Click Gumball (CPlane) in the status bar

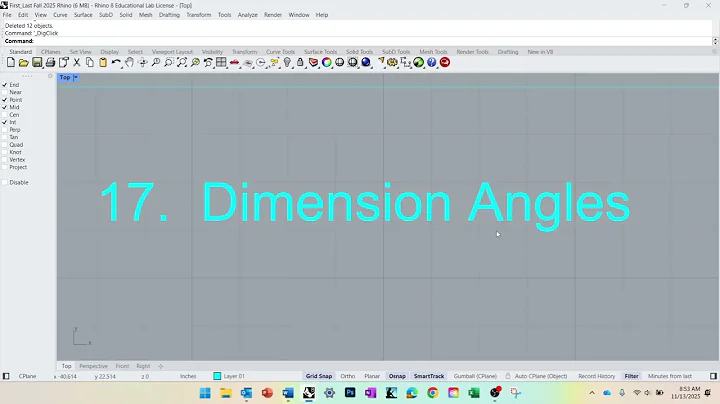(x=475, y=376)
